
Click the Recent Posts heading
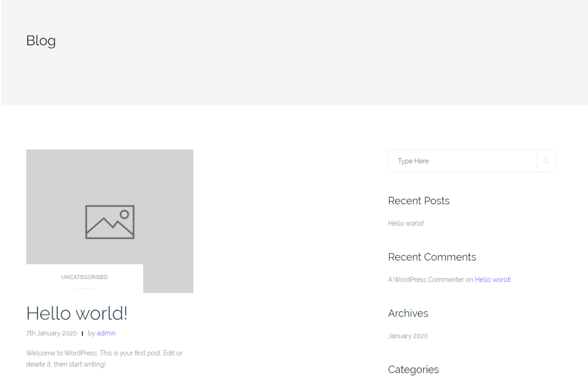[x=419, y=201]
